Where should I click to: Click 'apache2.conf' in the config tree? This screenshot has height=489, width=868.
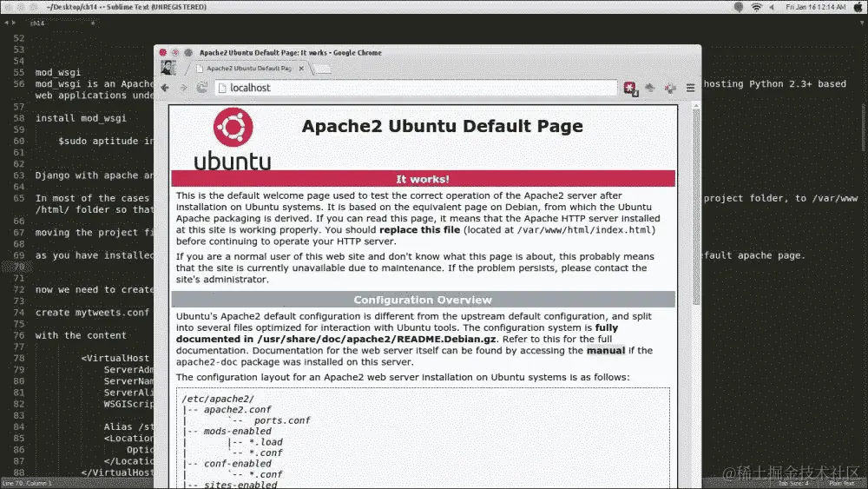(237, 410)
